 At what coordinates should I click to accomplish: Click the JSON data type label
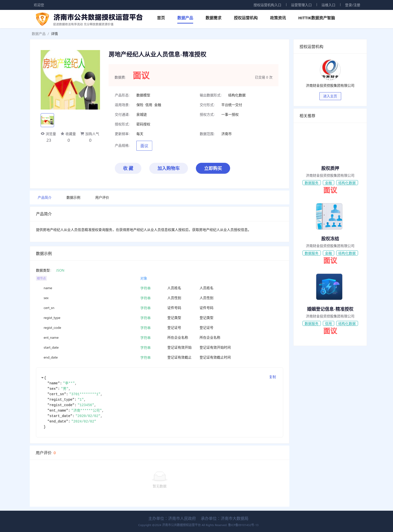click(60, 270)
